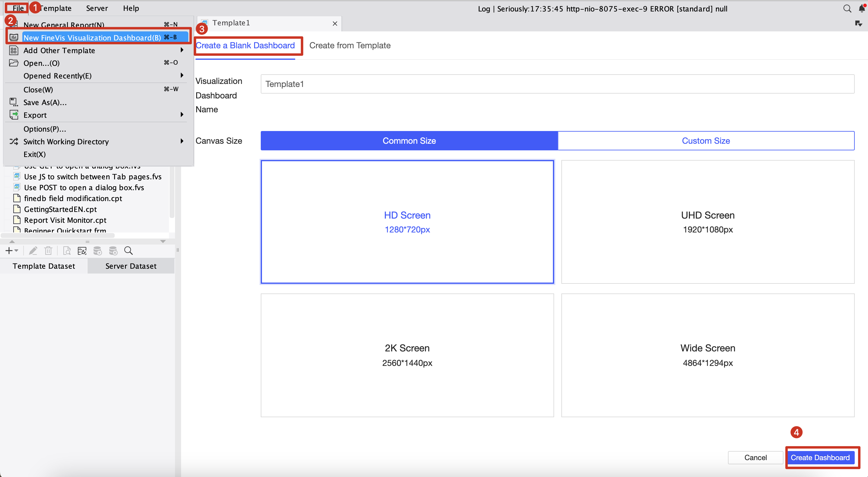Viewport: 868px width, 477px height.
Task: Open the Export submenu arrow
Action: (x=182, y=115)
